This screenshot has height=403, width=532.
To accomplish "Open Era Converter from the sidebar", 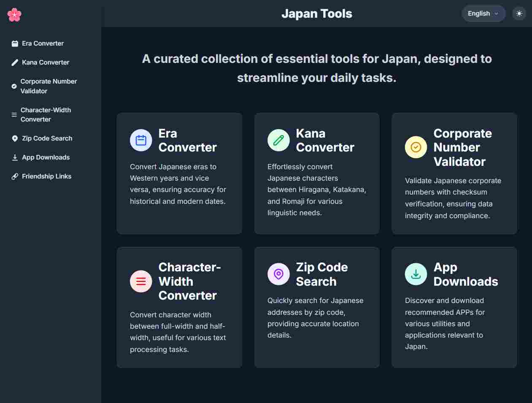I will (x=43, y=43).
